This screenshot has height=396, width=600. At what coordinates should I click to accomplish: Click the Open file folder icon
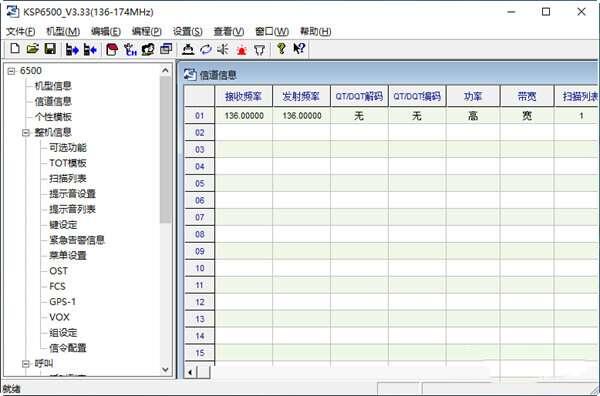33,49
